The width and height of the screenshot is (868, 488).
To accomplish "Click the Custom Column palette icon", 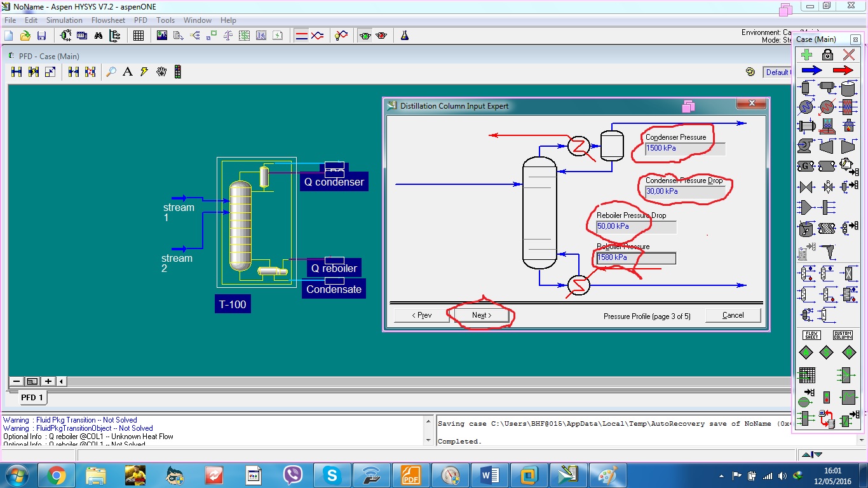I will (x=843, y=335).
